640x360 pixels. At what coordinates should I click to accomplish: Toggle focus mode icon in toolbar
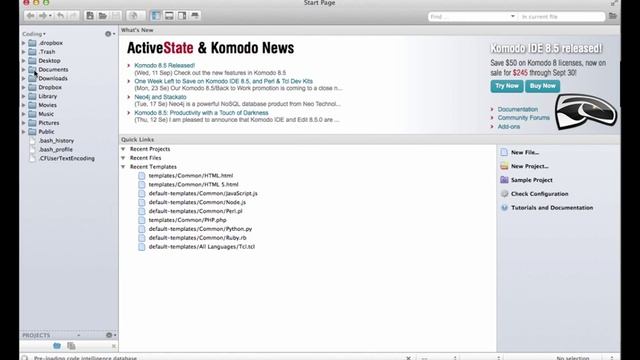(x=195, y=16)
